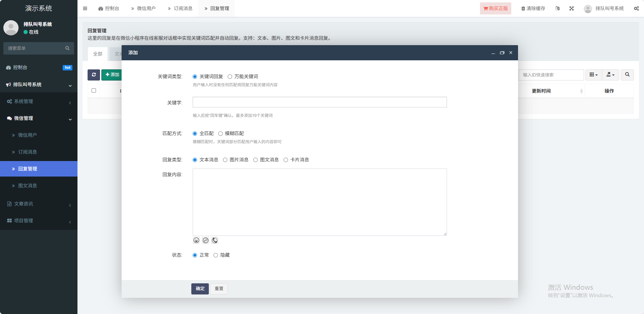644x314 pixels.
Task: Click the fullscreen icon in top bar
Action: [x=572, y=8]
